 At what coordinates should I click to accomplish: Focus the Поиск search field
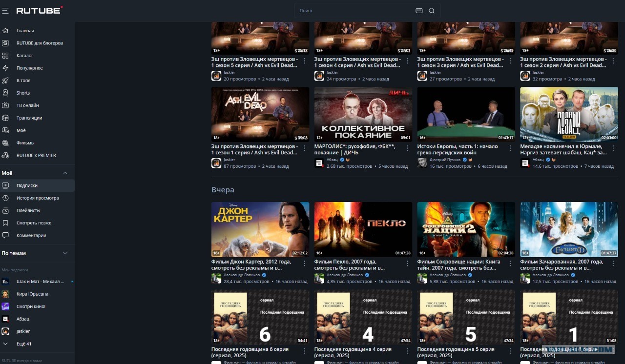(x=354, y=11)
